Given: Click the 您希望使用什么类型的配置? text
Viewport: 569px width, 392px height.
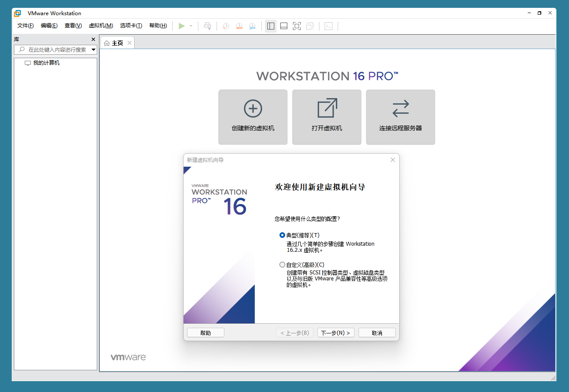Looking at the screenshot, I should coord(307,219).
